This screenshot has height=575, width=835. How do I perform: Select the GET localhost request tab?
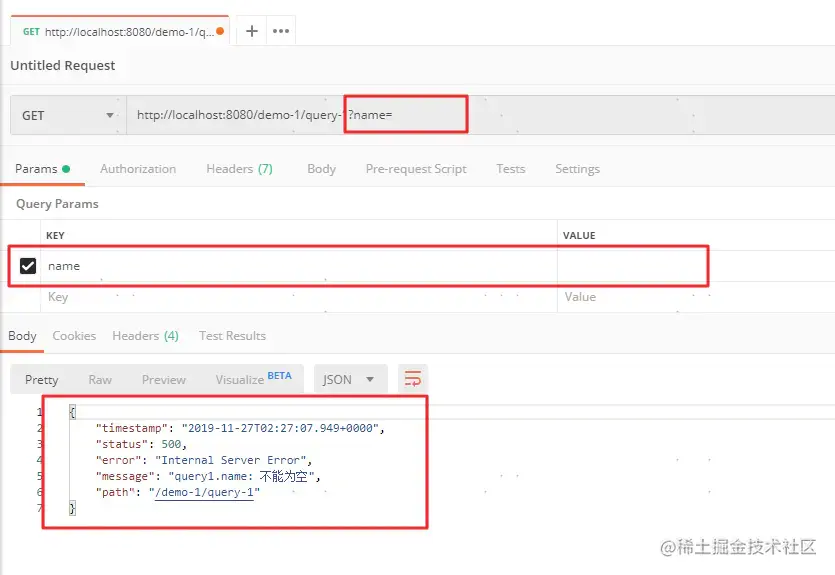click(x=120, y=31)
